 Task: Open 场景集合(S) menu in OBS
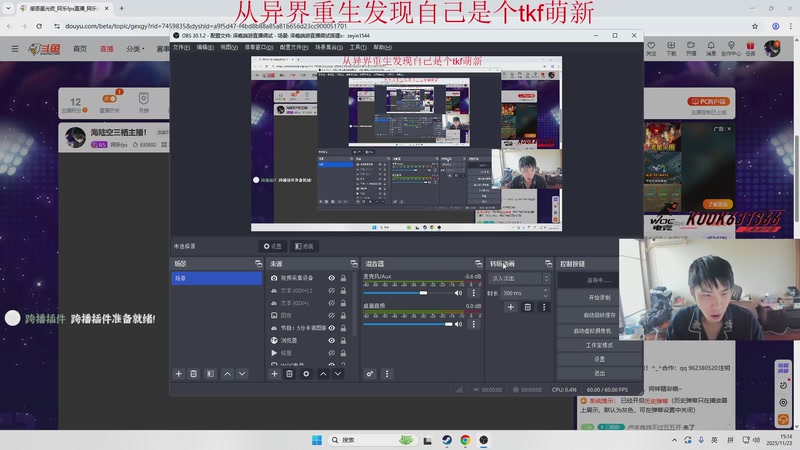tap(329, 47)
